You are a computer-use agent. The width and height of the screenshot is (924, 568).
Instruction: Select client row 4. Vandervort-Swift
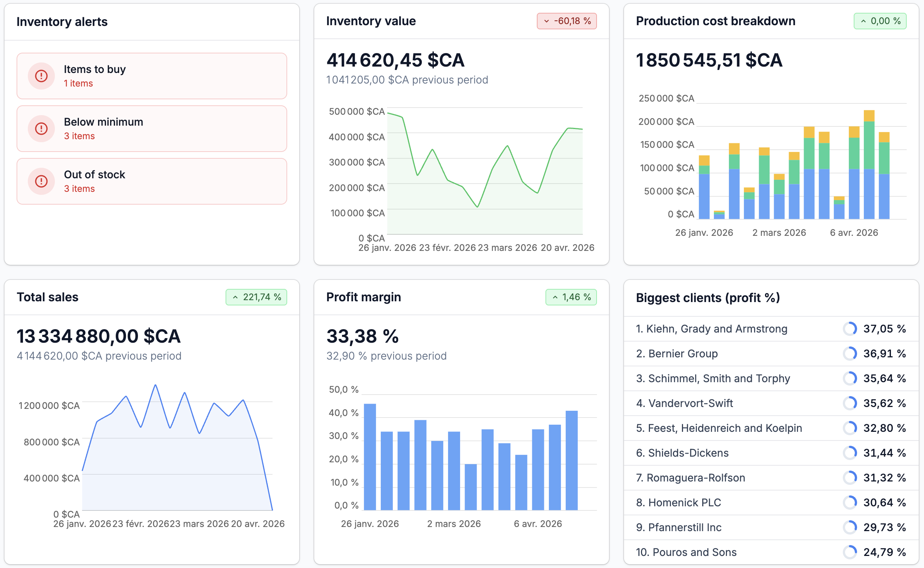771,403
